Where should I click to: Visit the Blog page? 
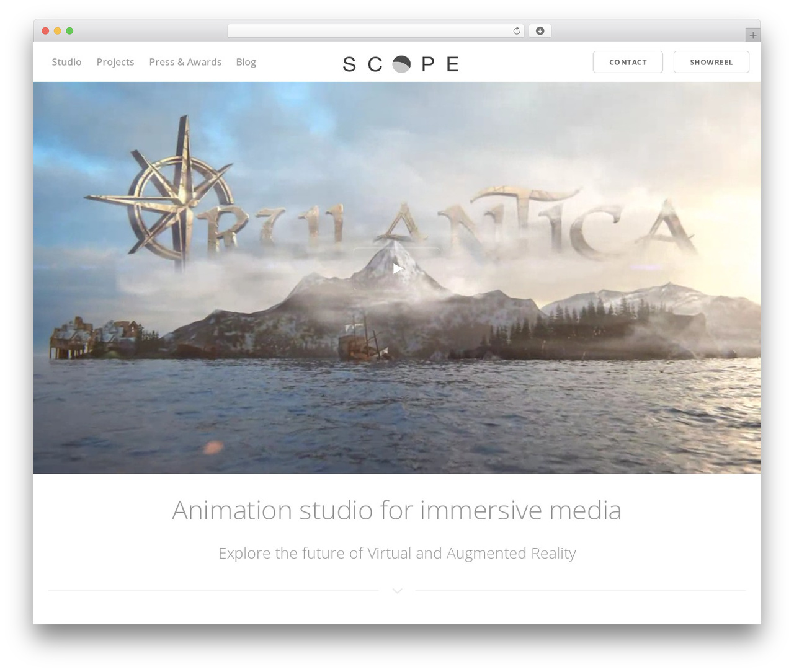pos(246,62)
